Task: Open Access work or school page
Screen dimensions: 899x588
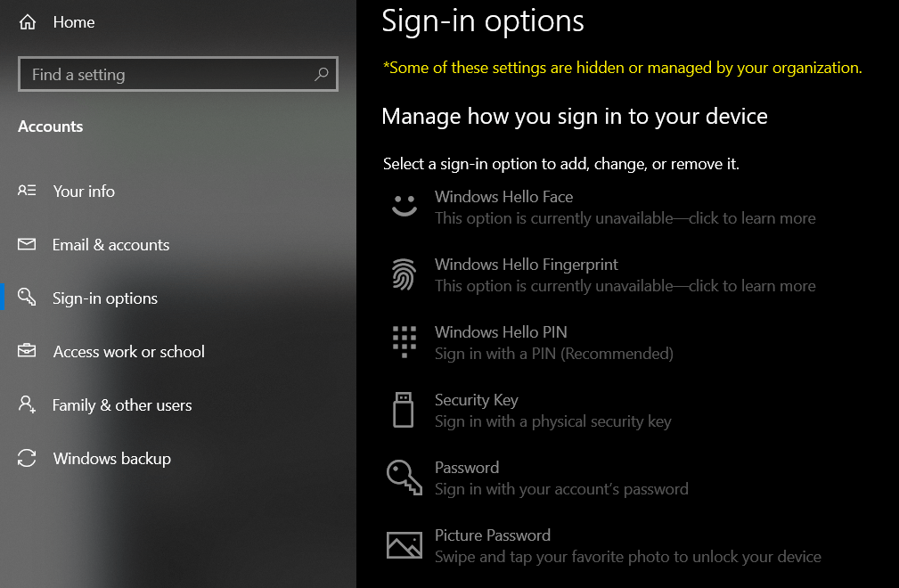Action: [x=129, y=351]
